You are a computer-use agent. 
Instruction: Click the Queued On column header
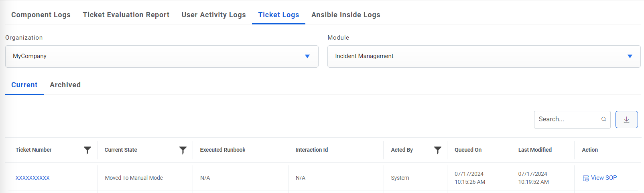point(468,150)
